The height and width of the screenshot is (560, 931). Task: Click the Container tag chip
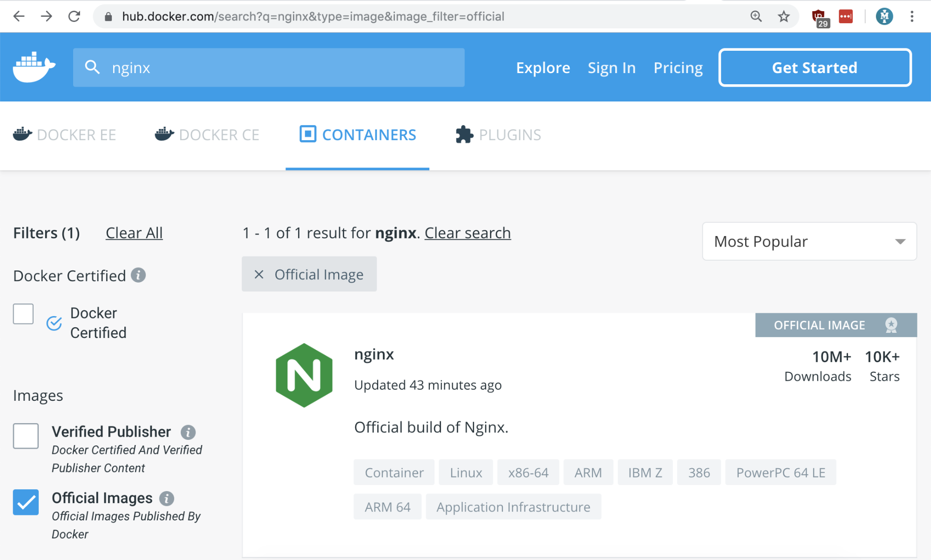(394, 472)
